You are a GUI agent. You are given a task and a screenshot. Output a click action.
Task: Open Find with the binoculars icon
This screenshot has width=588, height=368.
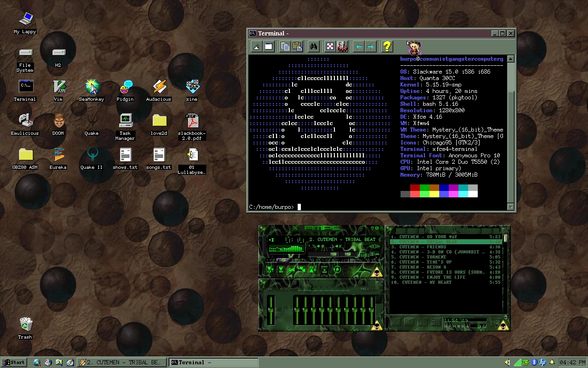[x=314, y=46]
